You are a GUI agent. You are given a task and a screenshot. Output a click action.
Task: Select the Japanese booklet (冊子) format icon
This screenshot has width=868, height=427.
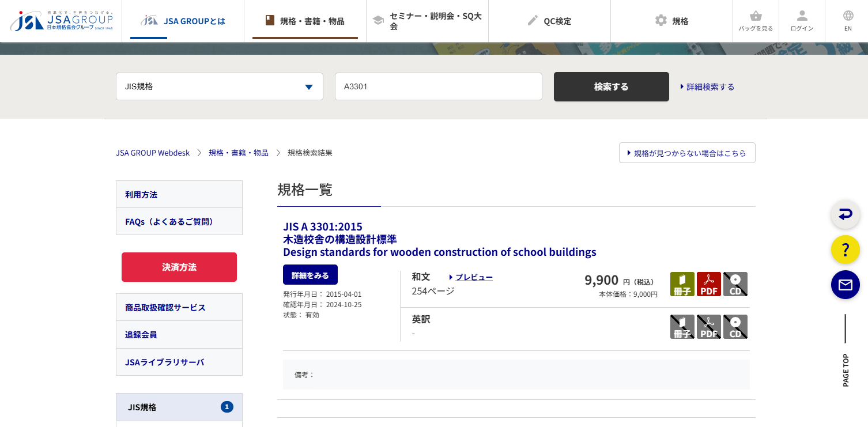click(x=682, y=284)
